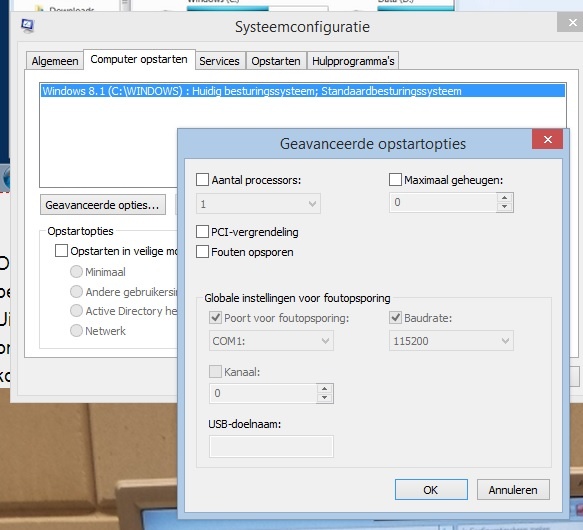The height and width of the screenshot is (530, 583).
Task: Switch to Computer opstarten tab
Action: 139,60
